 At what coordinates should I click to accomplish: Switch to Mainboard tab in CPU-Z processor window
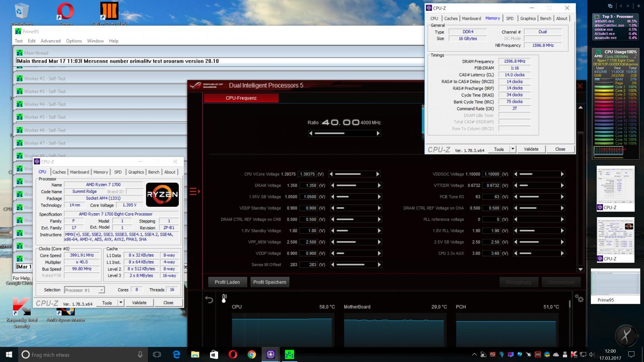click(x=79, y=172)
